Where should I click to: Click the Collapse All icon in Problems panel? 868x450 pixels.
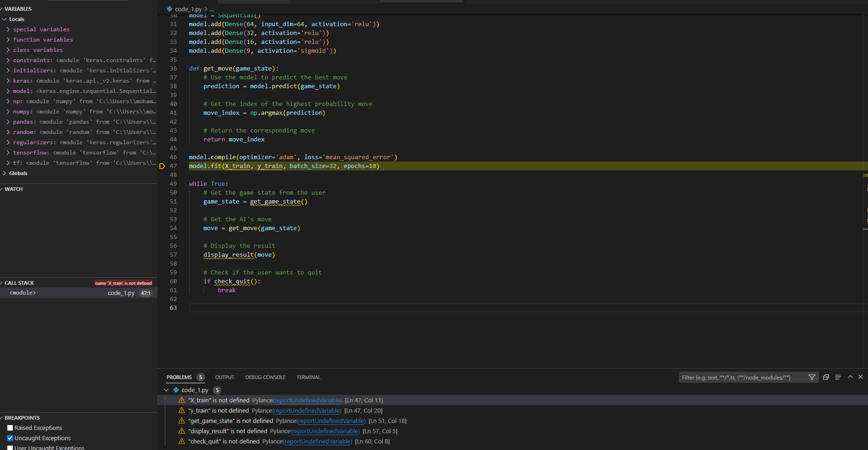[826, 377]
